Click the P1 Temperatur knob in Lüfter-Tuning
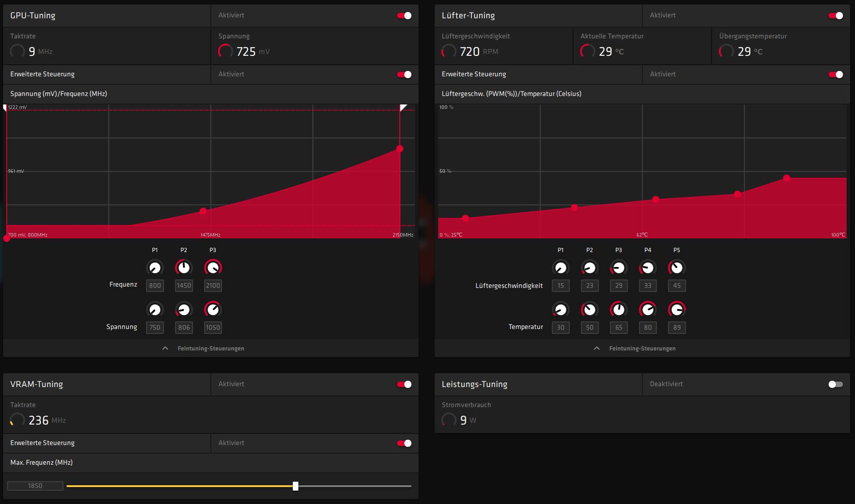 pyautogui.click(x=561, y=310)
